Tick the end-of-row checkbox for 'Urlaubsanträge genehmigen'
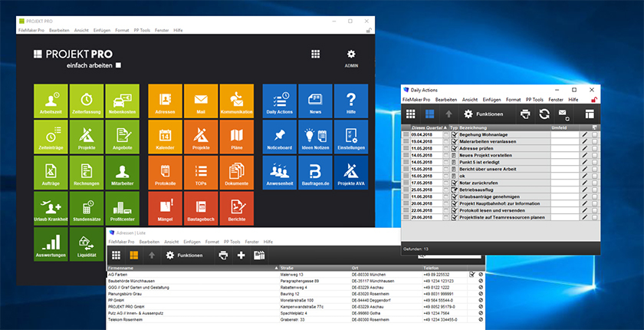The width and height of the screenshot is (644, 330). [594, 197]
